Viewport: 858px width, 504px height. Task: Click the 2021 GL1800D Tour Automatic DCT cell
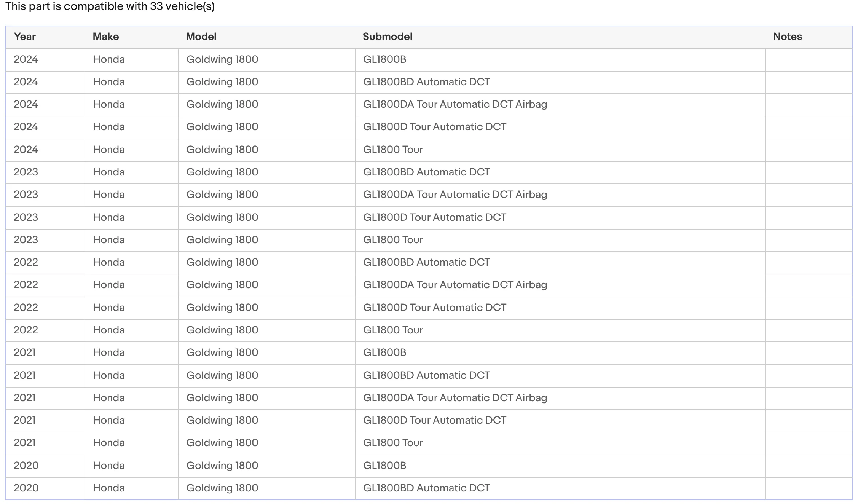point(560,421)
